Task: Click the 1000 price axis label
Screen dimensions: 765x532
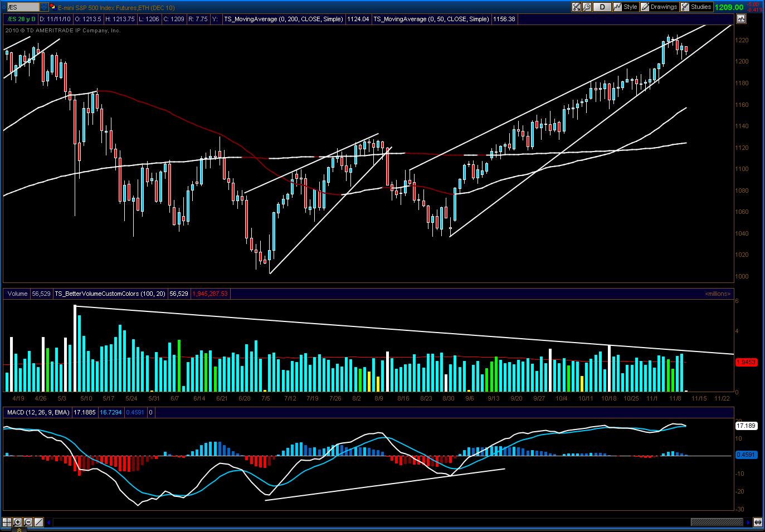Action: coord(741,276)
